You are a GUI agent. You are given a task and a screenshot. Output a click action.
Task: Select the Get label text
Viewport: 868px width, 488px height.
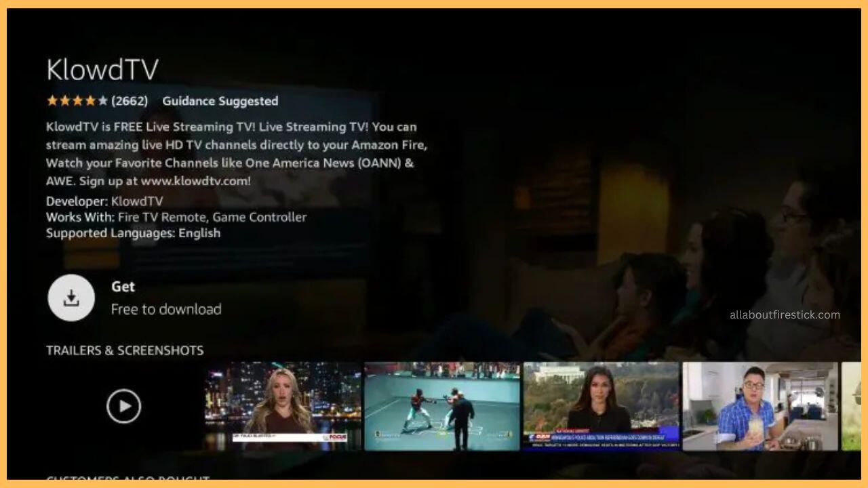pos(123,287)
